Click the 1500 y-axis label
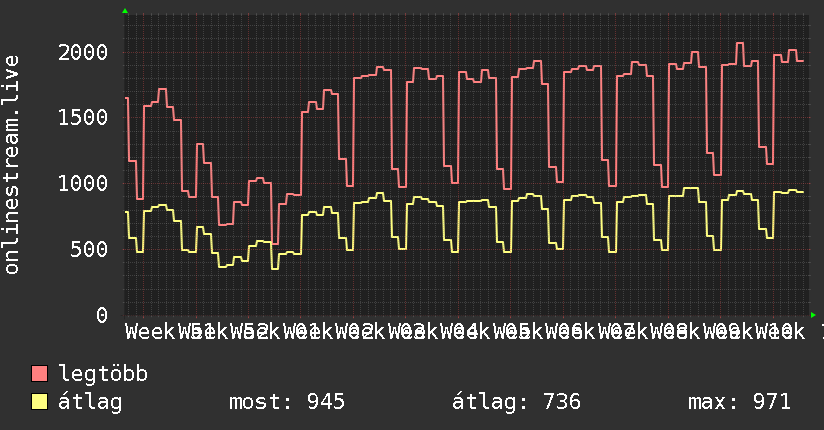Viewport: 824px width, 430px height. click(x=83, y=118)
